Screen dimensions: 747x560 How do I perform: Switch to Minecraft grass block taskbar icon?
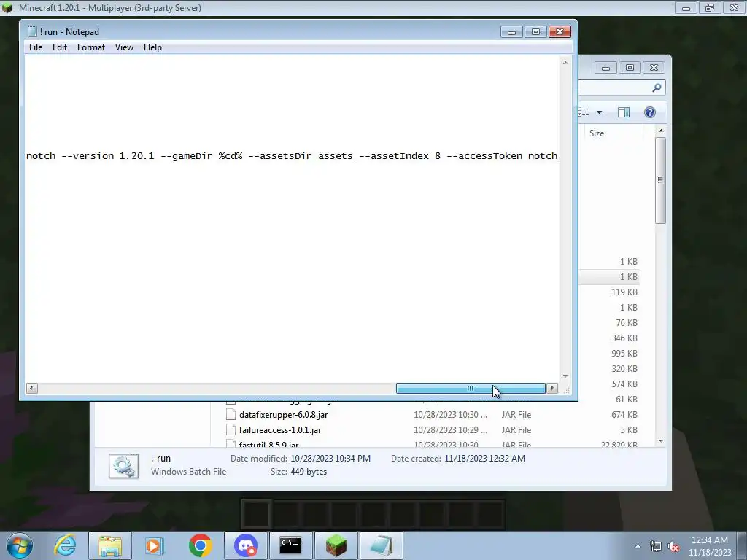pos(336,545)
